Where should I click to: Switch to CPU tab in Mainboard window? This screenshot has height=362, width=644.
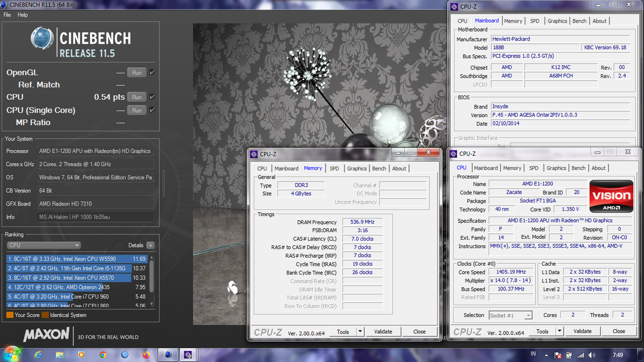(x=462, y=21)
